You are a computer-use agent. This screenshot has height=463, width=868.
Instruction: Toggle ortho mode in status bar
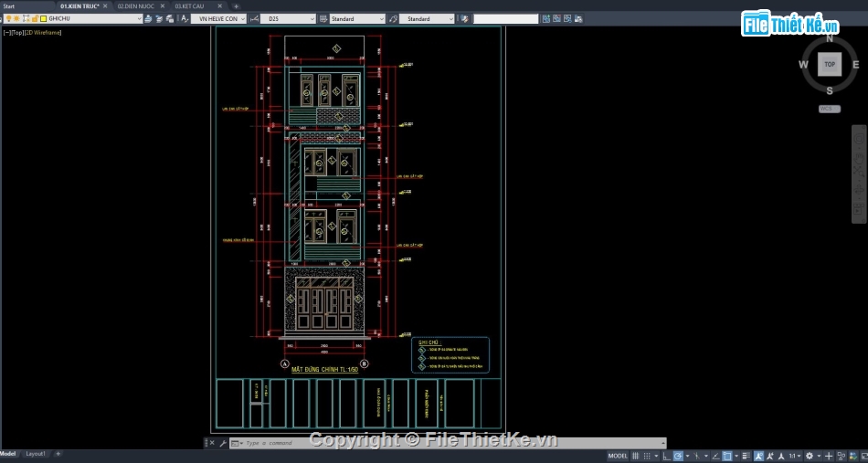point(666,456)
